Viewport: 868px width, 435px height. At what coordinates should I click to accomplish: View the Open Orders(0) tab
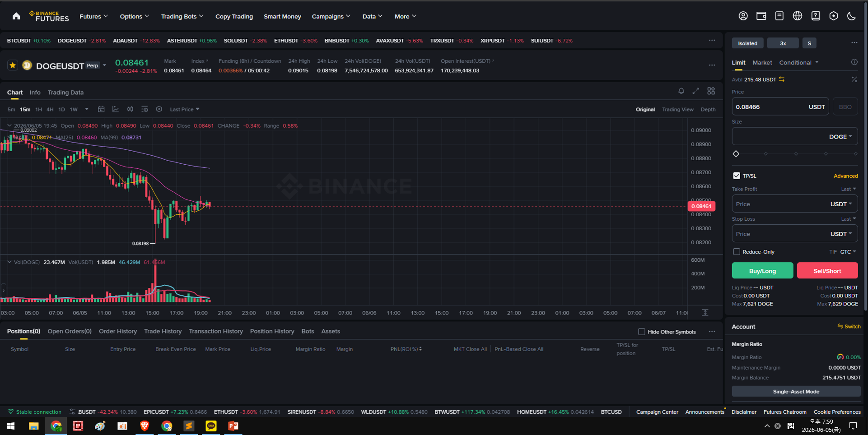click(70, 331)
